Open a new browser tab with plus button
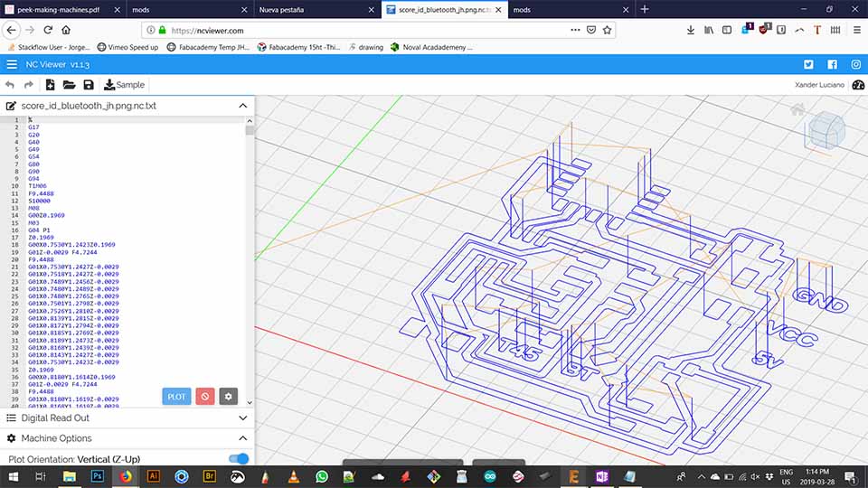The height and width of the screenshot is (488, 868). click(x=645, y=9)
